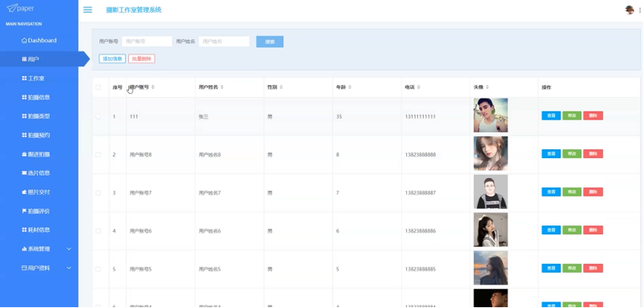Go to 拍摄评价 in the sidebar

[x=36, y=211]
